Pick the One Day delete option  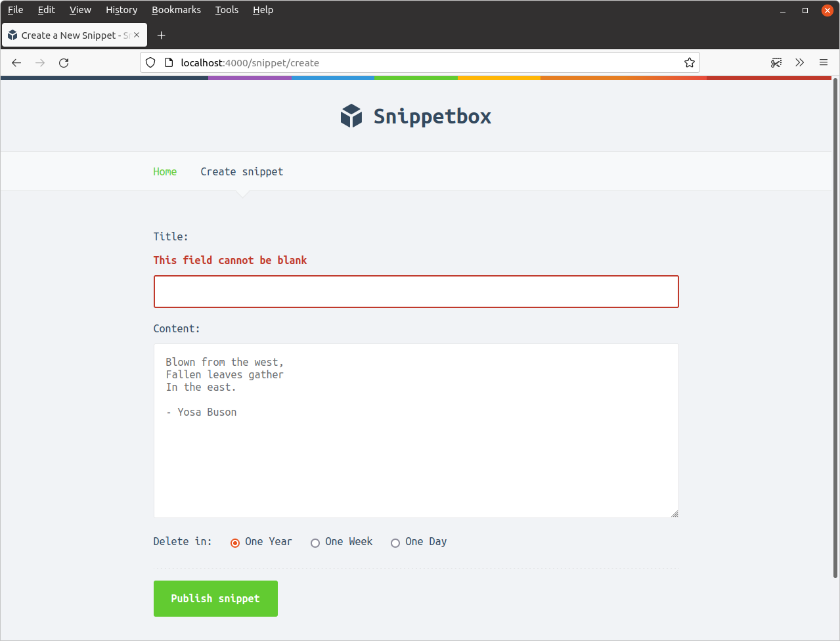pos(395,542)
